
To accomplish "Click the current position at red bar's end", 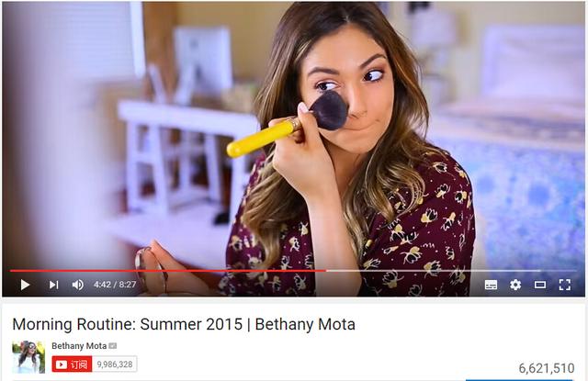I will click(x=326, y=271).
